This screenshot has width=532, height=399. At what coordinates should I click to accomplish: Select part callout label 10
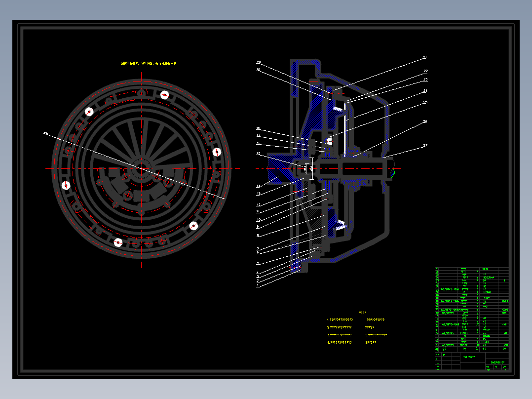259,220
